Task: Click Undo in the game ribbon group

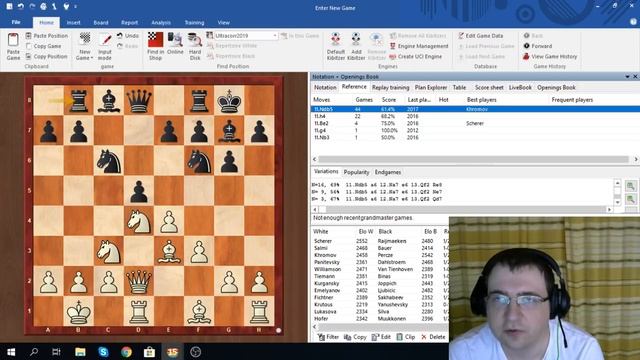Action: [x=128, y=36]
